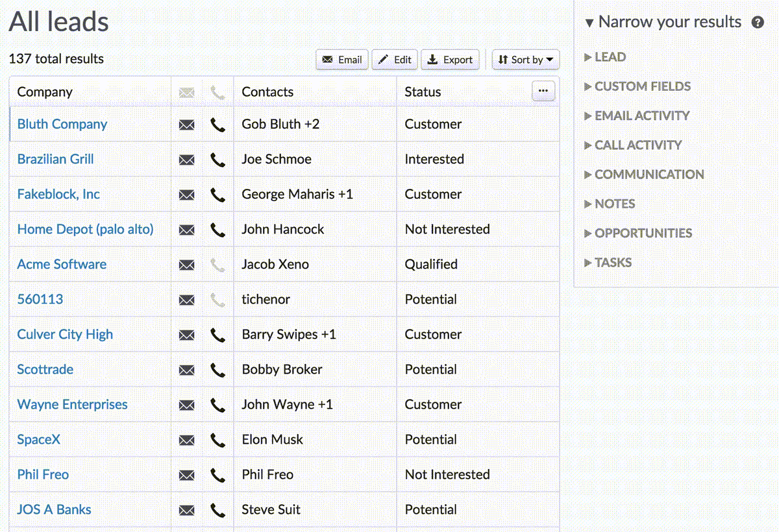Expand the TASKS filter section
779x532 pixels.
(x=608, y=262)
